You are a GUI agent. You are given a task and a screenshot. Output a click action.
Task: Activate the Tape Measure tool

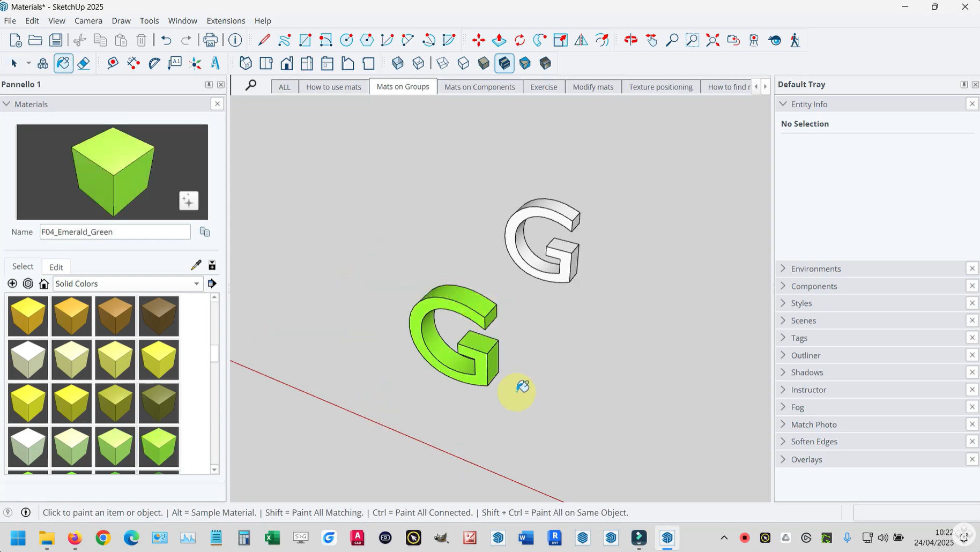tap(113, 63)
